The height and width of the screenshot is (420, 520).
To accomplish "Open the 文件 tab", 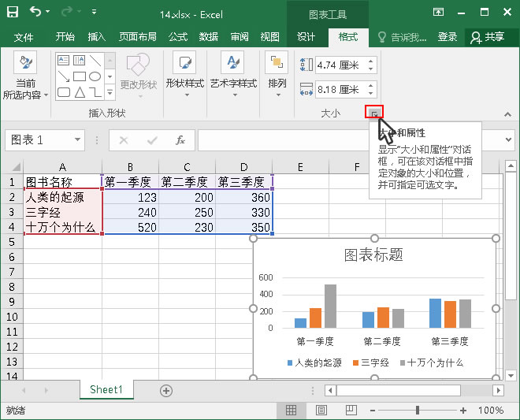I will tap(24, 37).
